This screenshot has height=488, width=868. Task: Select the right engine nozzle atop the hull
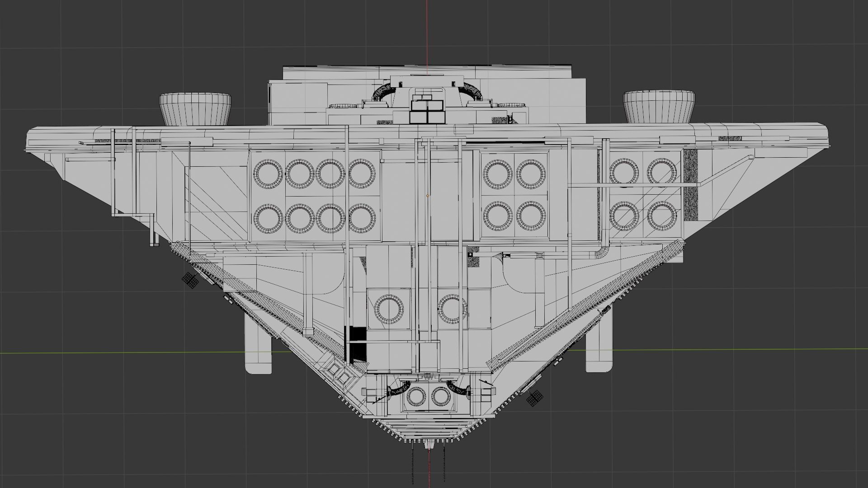(x=659, y=107)
